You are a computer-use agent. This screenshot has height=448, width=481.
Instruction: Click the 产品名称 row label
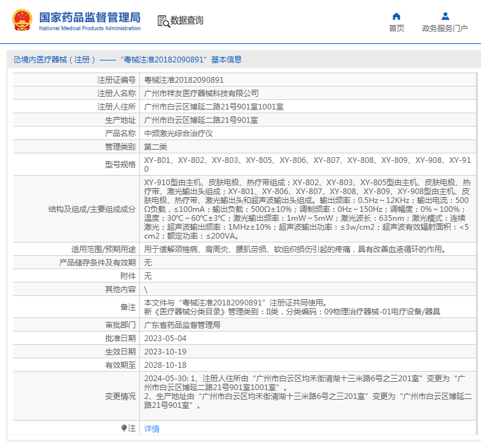pos(120,134)
